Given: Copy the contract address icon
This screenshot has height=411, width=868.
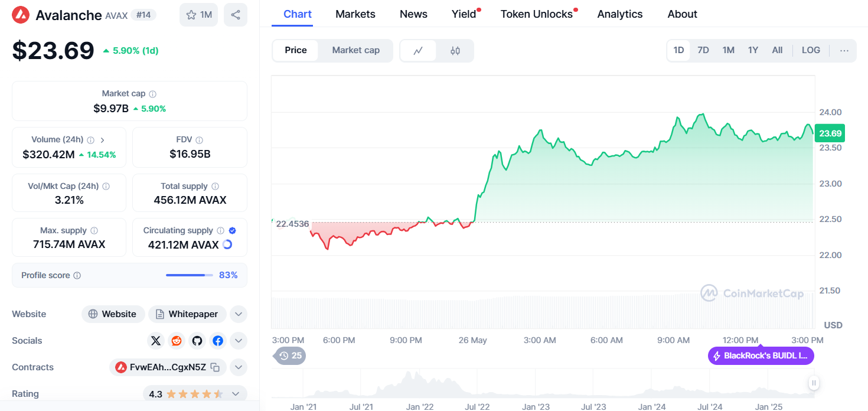Looking at the screenshot, I should tap(216, 367).
